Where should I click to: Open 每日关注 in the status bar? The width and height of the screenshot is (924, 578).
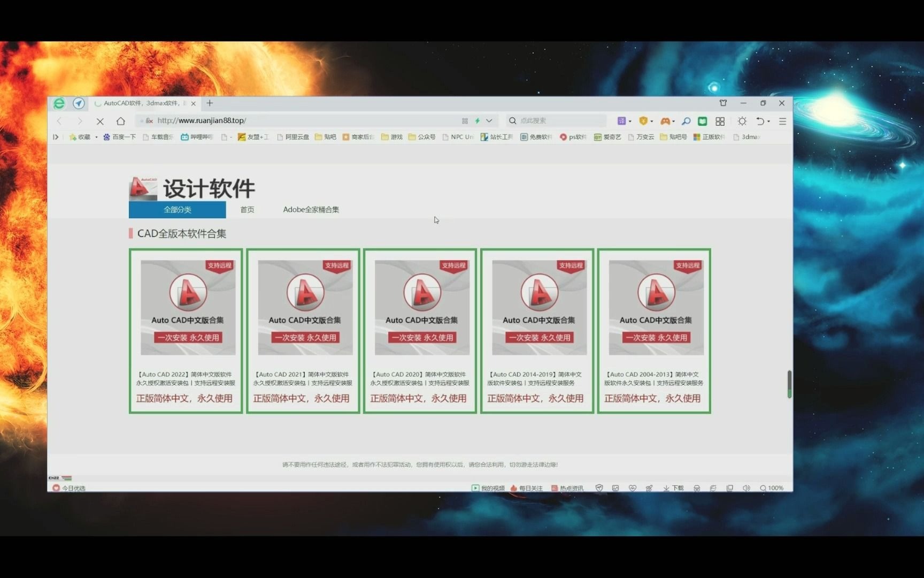coord(526,488)
